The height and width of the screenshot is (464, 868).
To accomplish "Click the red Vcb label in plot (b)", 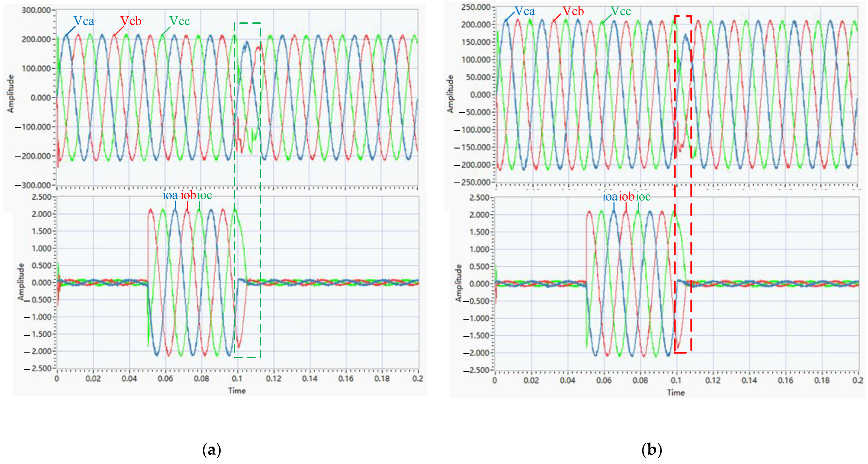I will [573, 11].
